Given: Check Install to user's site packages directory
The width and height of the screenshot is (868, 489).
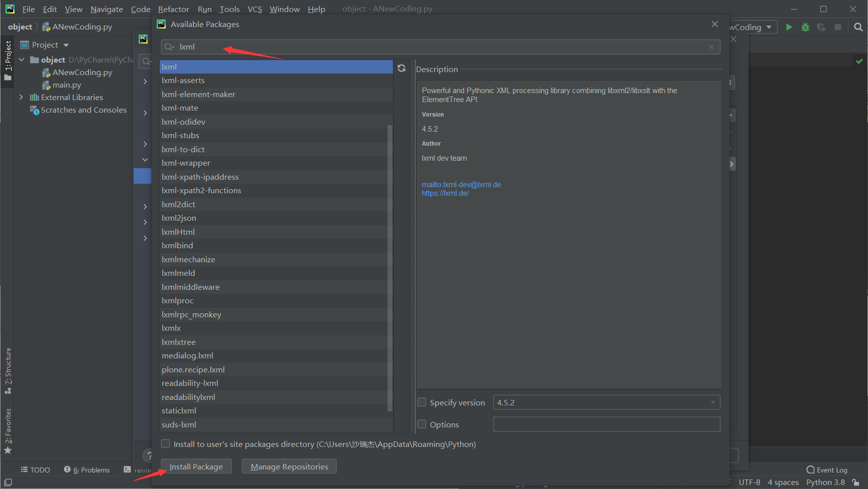Looking at the screenshot, I should coord(166,444).
